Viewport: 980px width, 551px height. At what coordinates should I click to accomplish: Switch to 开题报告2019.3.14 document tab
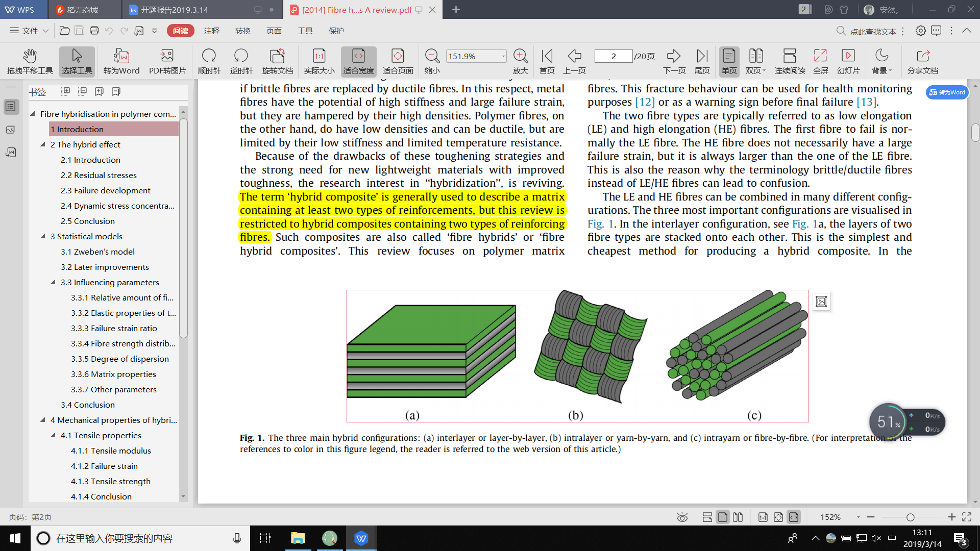tap(174, 10)
